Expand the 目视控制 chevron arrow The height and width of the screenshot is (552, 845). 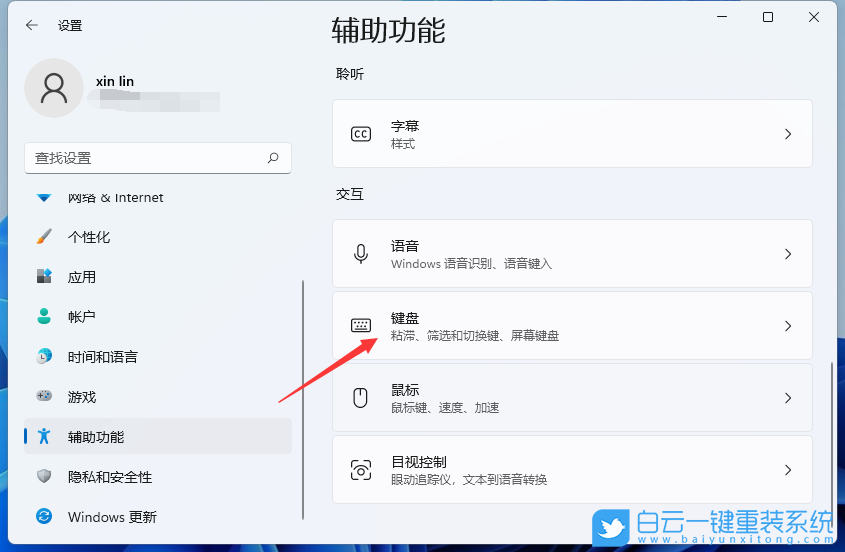coord(788,470)
